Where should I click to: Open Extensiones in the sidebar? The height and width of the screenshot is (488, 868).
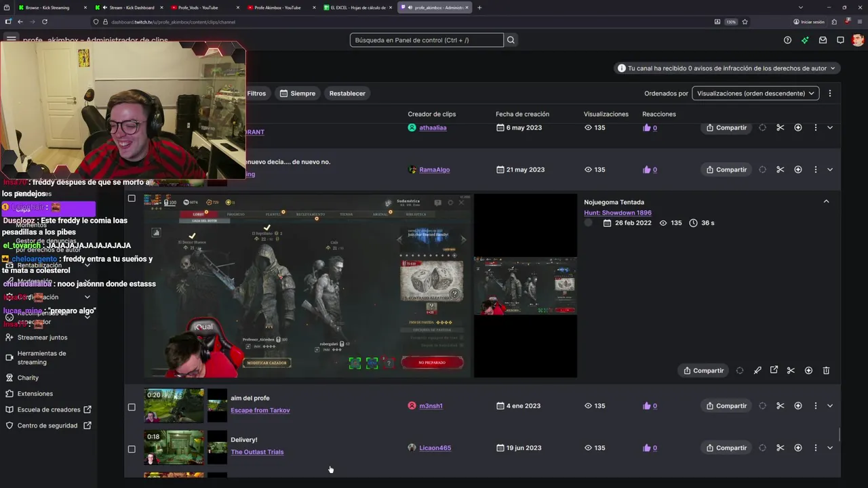pyautogui.click(x=35, y=394)
